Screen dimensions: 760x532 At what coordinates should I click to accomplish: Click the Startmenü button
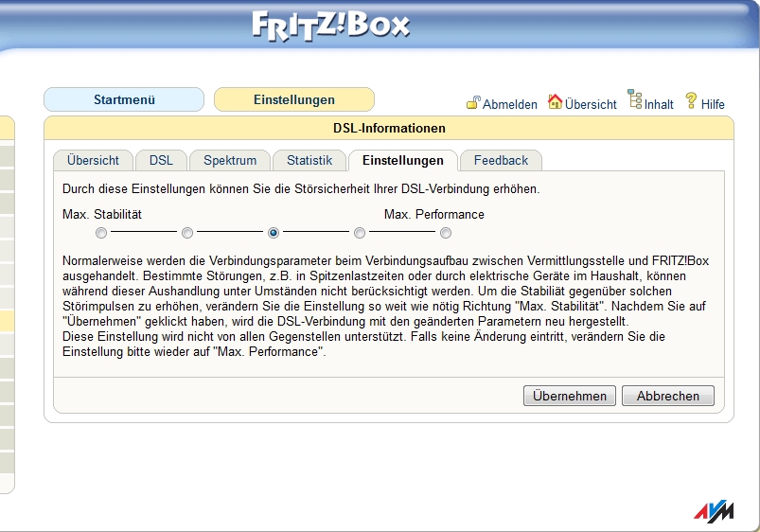tap(124, 100)
